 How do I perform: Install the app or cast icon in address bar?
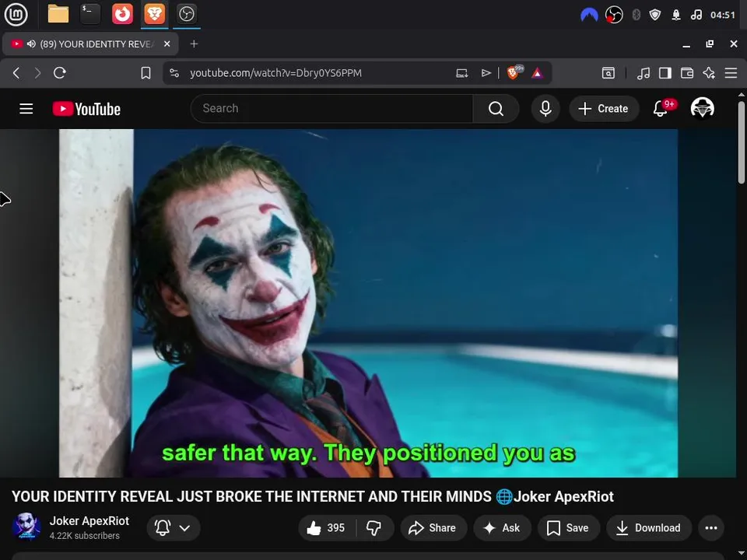[461, 73]
